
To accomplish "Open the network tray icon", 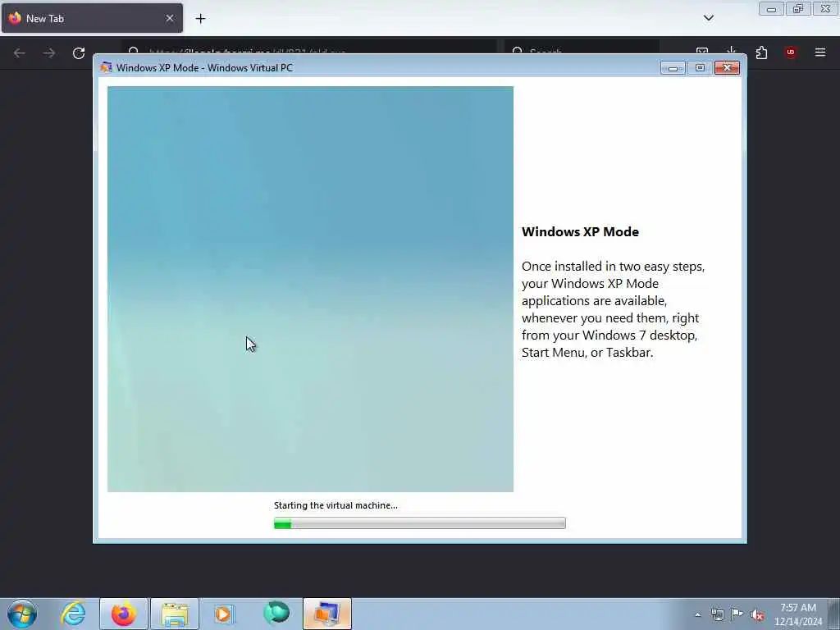I will (x=717, y=614).
